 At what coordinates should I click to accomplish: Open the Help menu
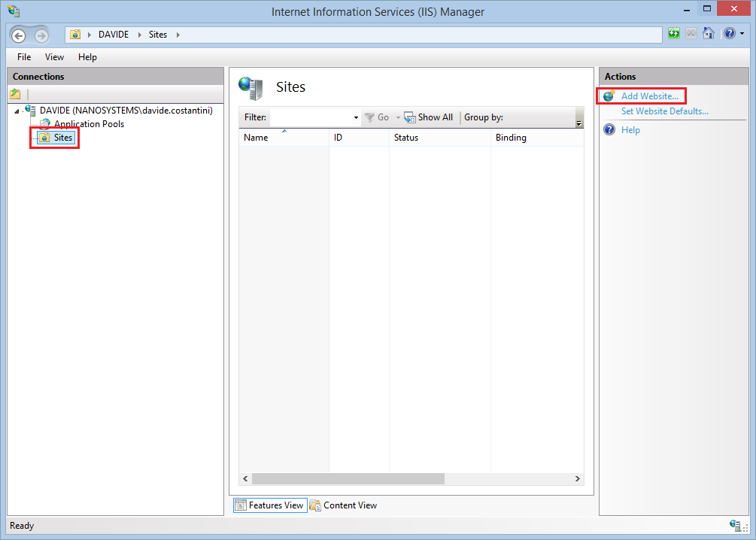tap(87, 57)
